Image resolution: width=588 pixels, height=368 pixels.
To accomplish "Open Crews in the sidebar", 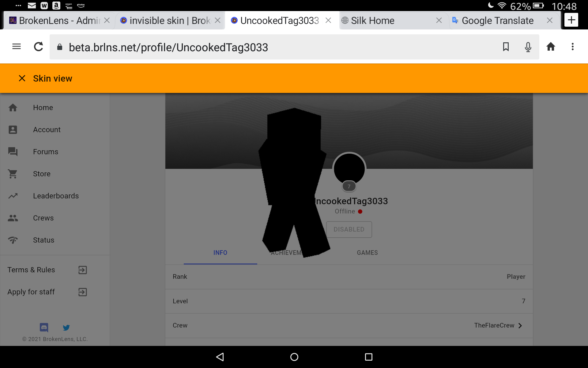I will 55,218.
